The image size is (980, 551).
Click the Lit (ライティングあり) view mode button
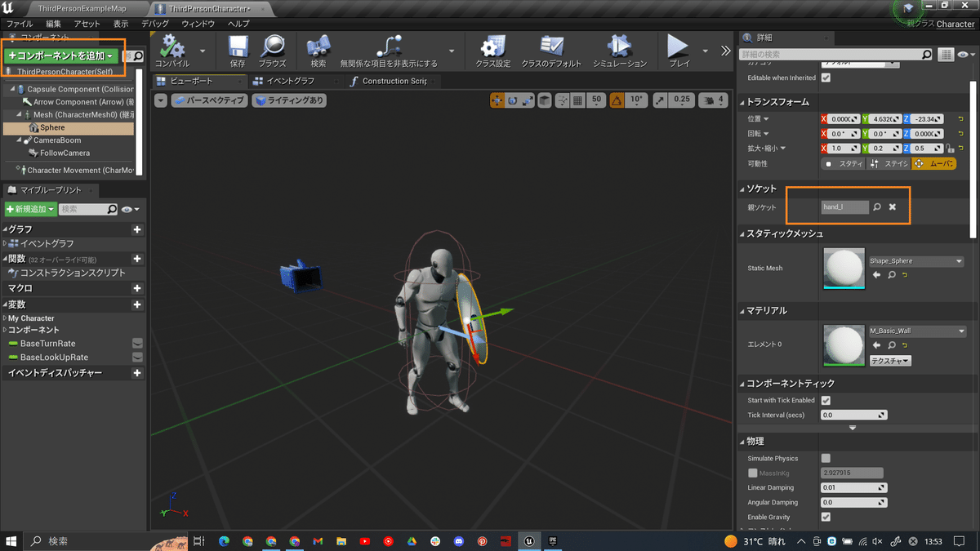289,100
